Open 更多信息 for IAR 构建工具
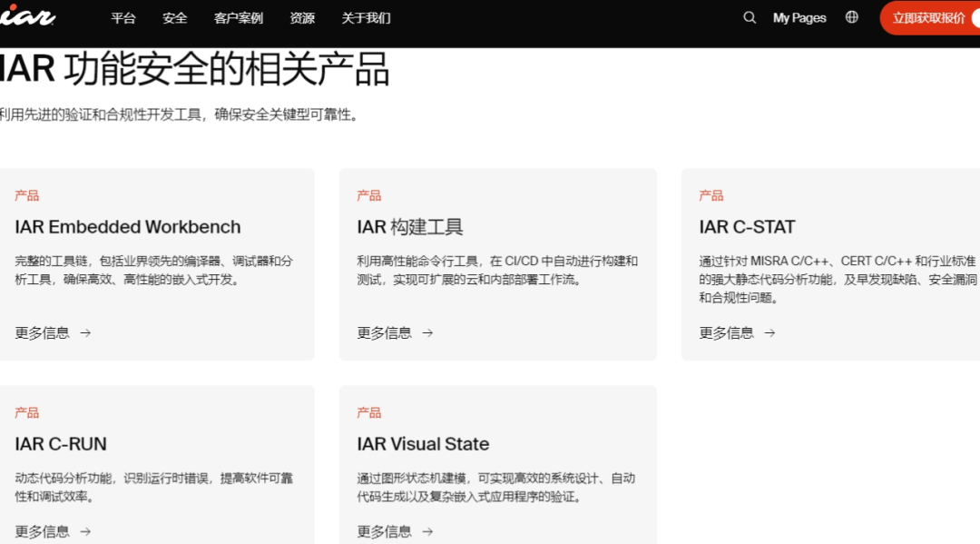980x544 pixels. [x=395, y=333]
